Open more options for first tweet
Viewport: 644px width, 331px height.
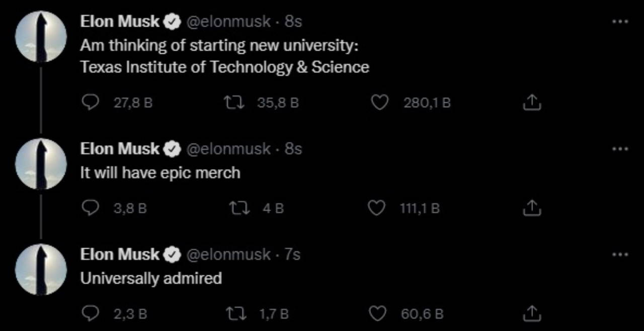(620, 22)
